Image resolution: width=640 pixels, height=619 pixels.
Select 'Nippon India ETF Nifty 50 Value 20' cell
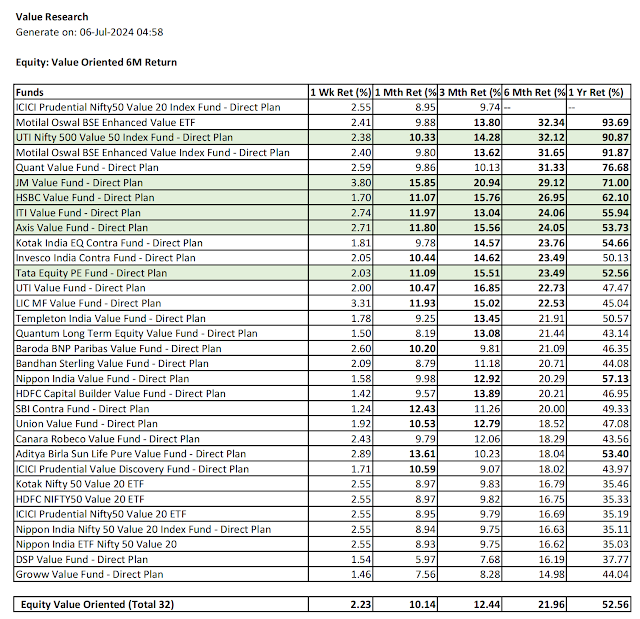click(161, 544)
